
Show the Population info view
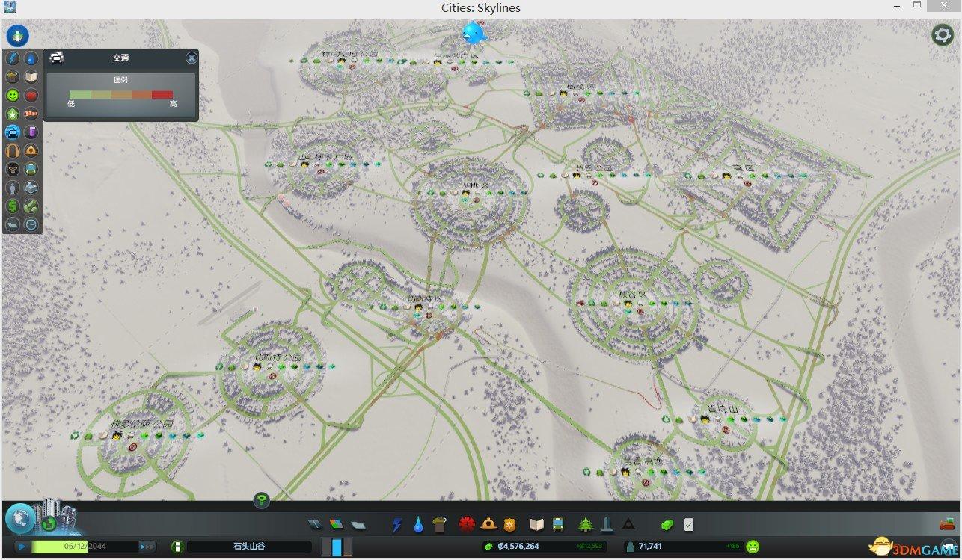click(x=13, y=188)
